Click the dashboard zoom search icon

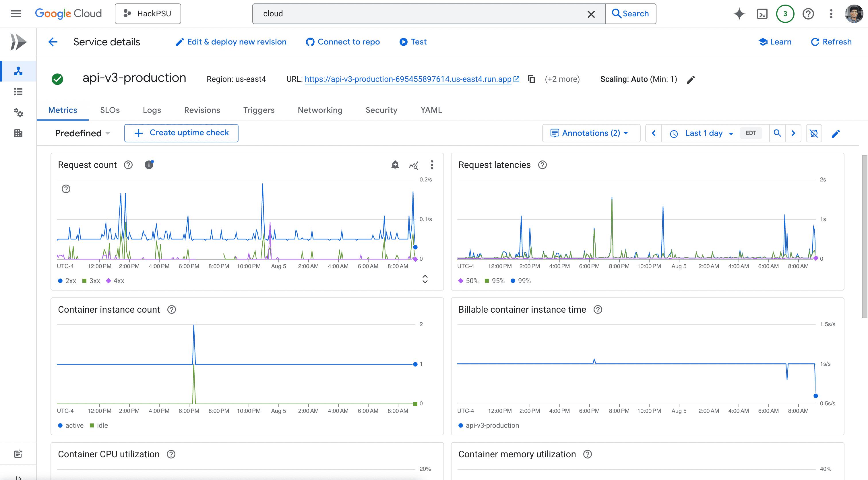[777, 133]
